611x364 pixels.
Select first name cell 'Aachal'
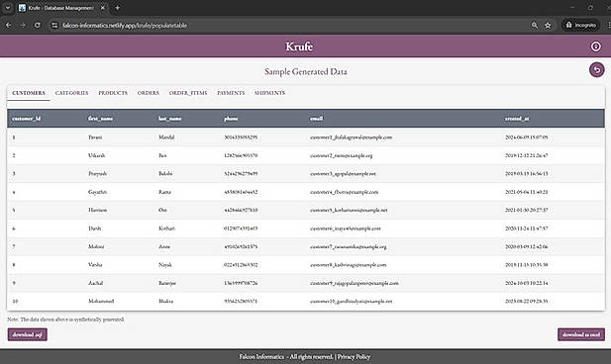(95, 283)
